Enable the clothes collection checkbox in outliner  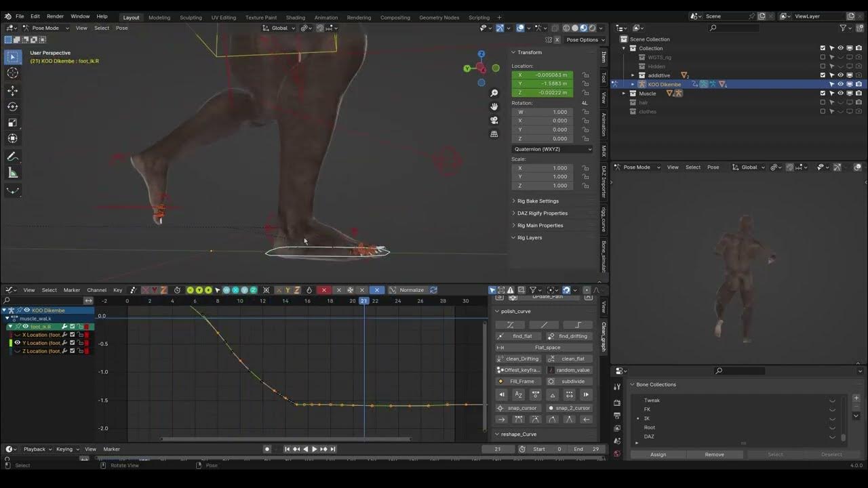pyautogui.click(x=823, y=112)
